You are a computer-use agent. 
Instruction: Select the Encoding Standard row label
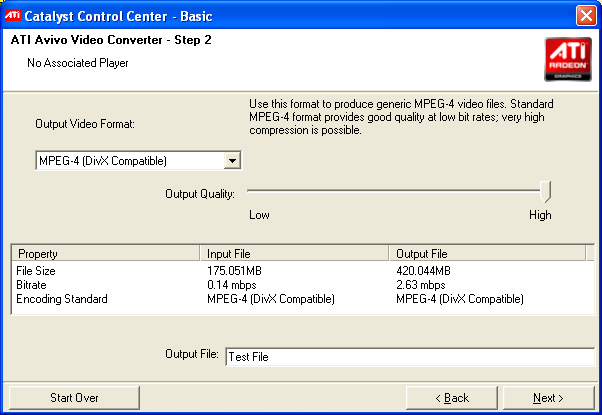tap(62, 299)
